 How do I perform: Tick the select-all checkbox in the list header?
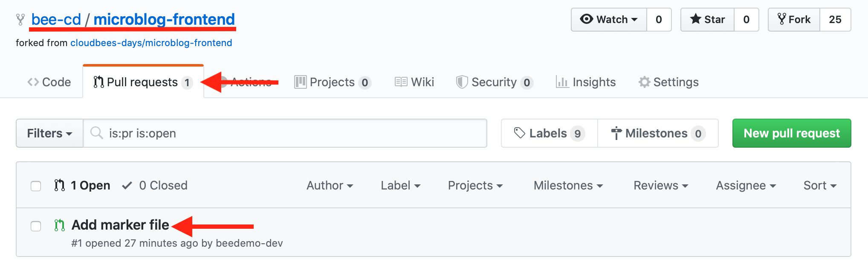[x=36, y=186]
